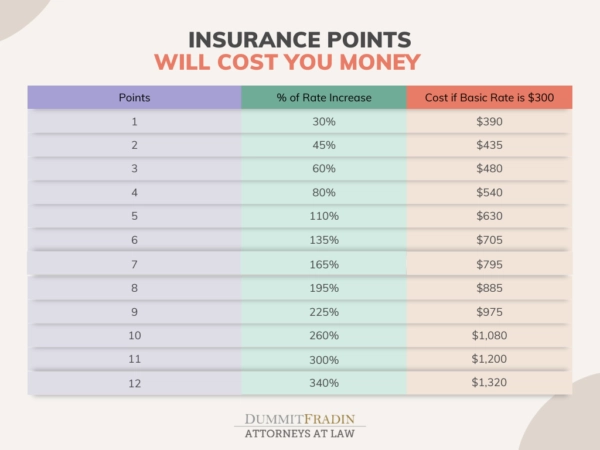Viewport: 600px width, 450px height.
Task: Click the % of Rate Increase header
Action: tap(323, 97)
